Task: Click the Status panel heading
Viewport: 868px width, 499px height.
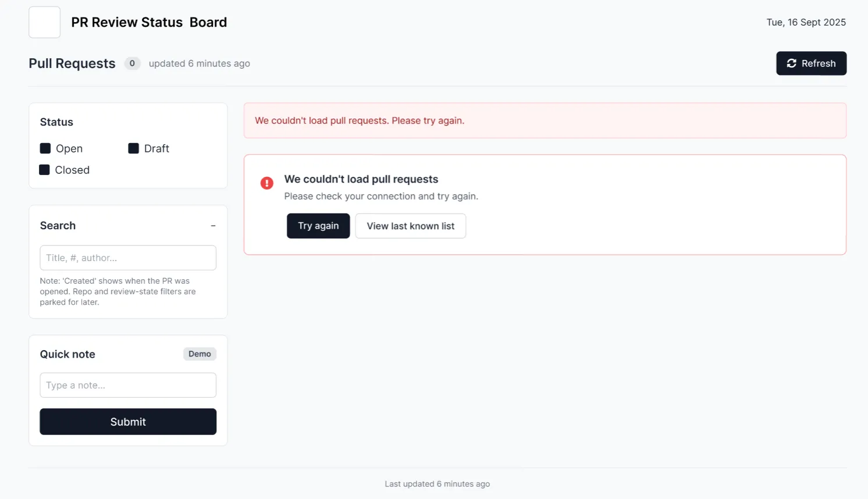Action: pos(56,122)
